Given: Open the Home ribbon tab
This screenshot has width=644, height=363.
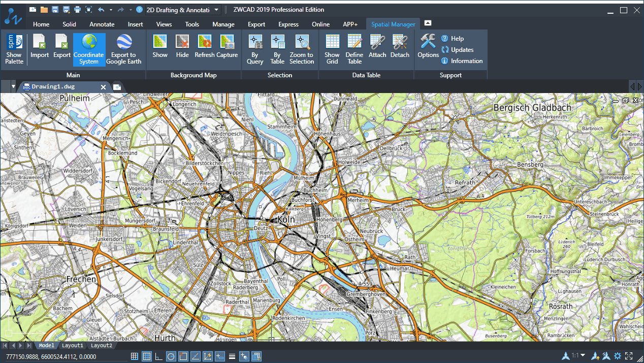Looking at the screenshot, I should click(41, 24).
